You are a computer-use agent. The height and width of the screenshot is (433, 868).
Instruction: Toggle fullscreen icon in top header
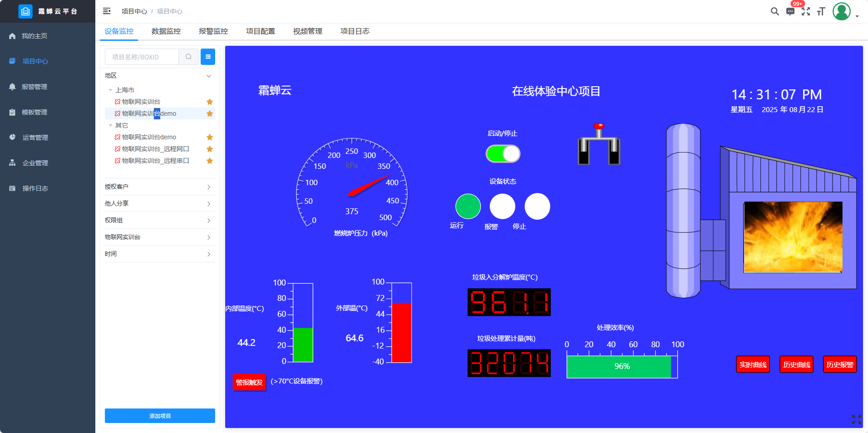806,11
